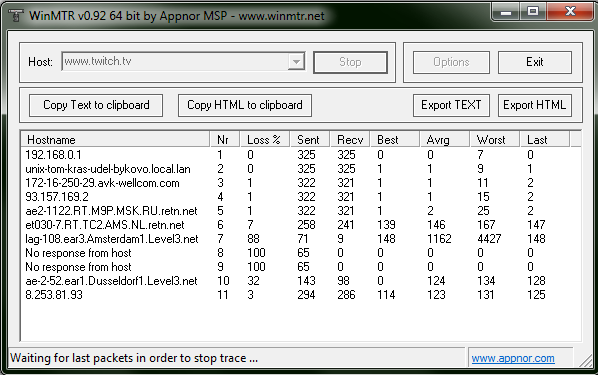Click the Sent value 294

click(306, 295)
